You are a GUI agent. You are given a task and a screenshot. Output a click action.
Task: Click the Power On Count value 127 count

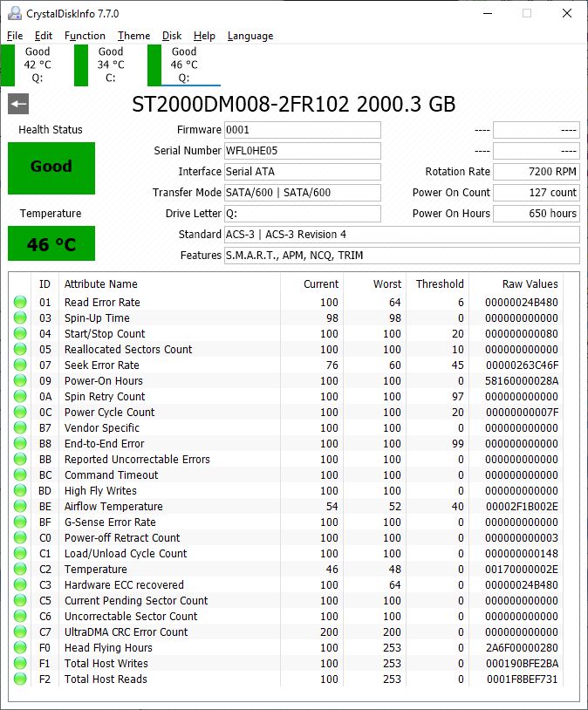pyautogui.click(x=537, y=193)
